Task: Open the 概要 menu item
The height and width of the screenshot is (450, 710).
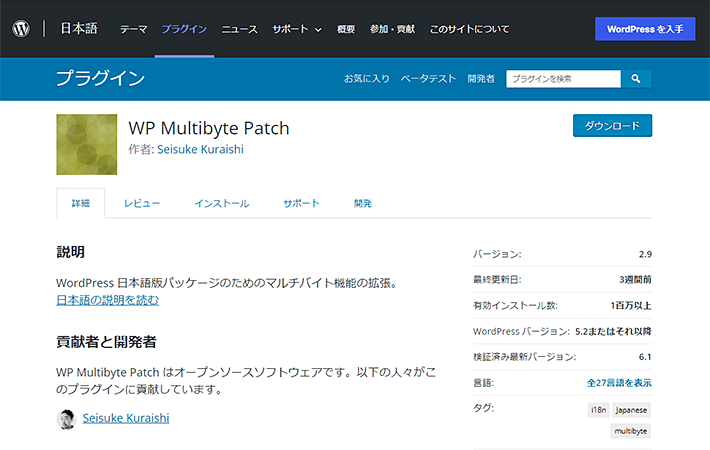Action: pyautogui.click(x=346, y=29)
